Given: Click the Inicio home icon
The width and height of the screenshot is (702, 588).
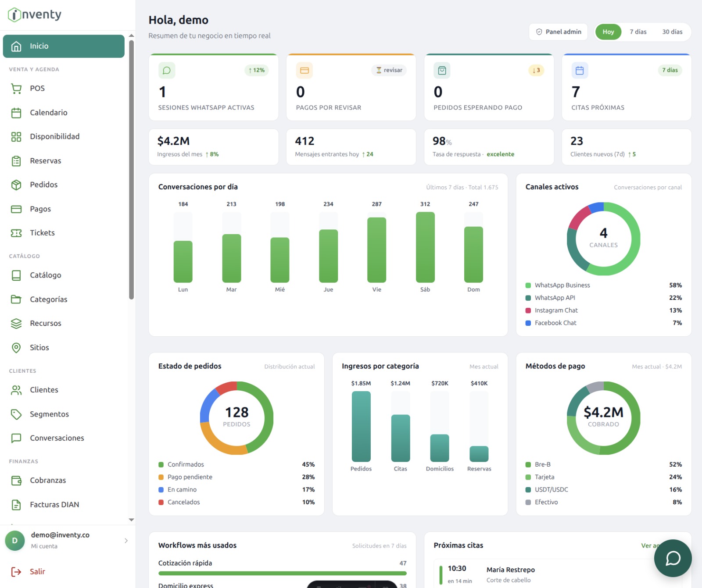Looking at the screenshot, I should (16, 46).
